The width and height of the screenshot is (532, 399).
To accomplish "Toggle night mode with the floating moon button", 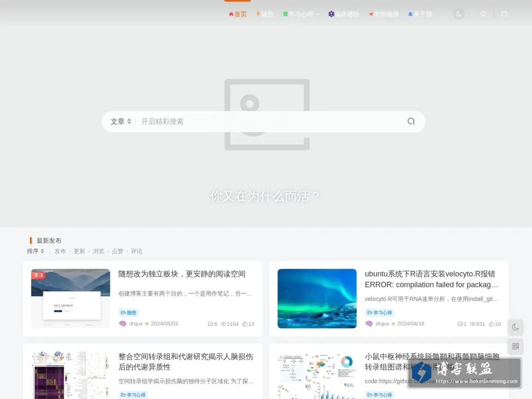I will 515,327.
